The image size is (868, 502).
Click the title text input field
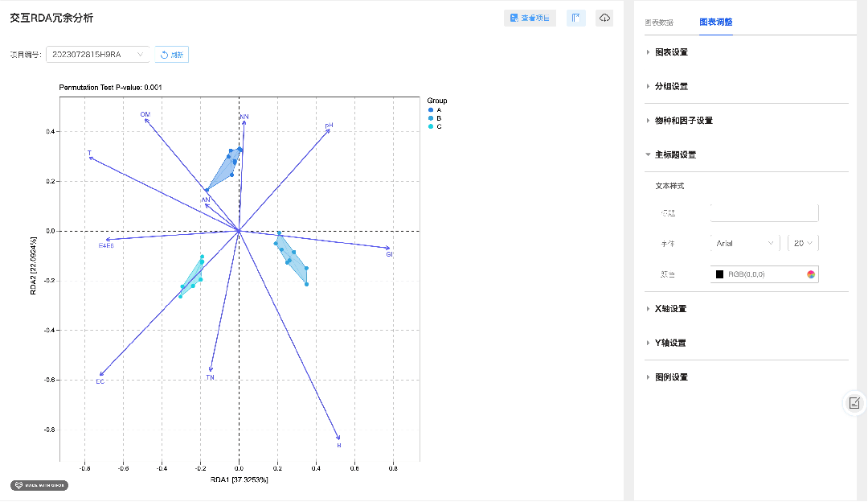coord(764,212)
